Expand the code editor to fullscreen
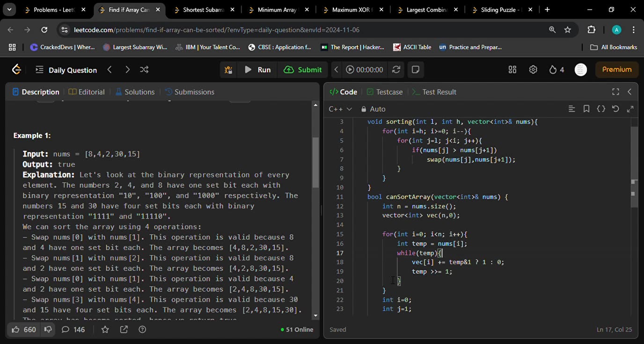 pos(630,109)
